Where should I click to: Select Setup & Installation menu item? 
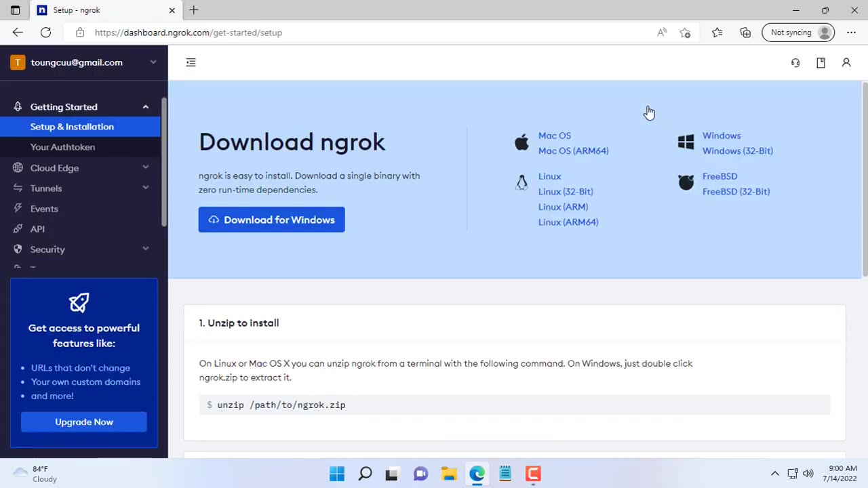click(x=80, y=127)
